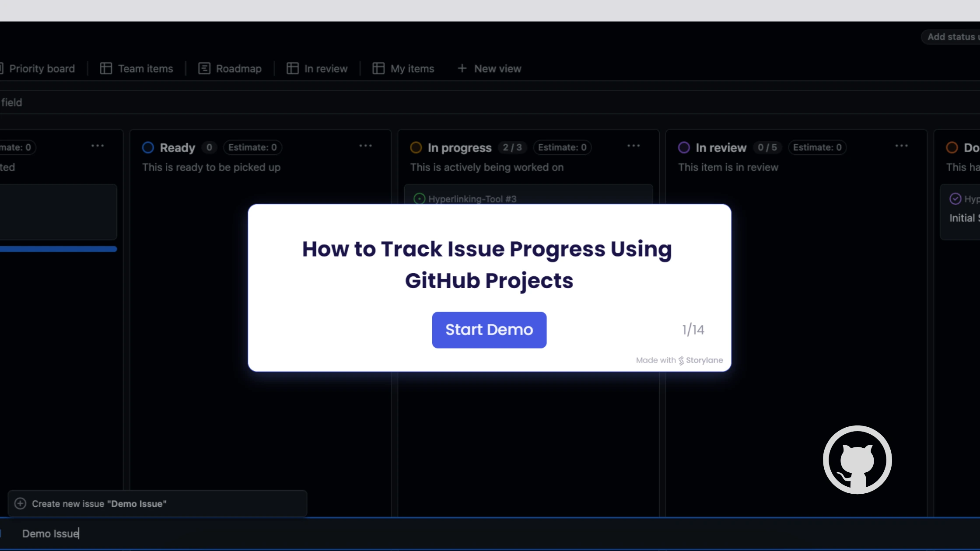
Task: Click the Made with Storylane link
Action: pos(679,360)
